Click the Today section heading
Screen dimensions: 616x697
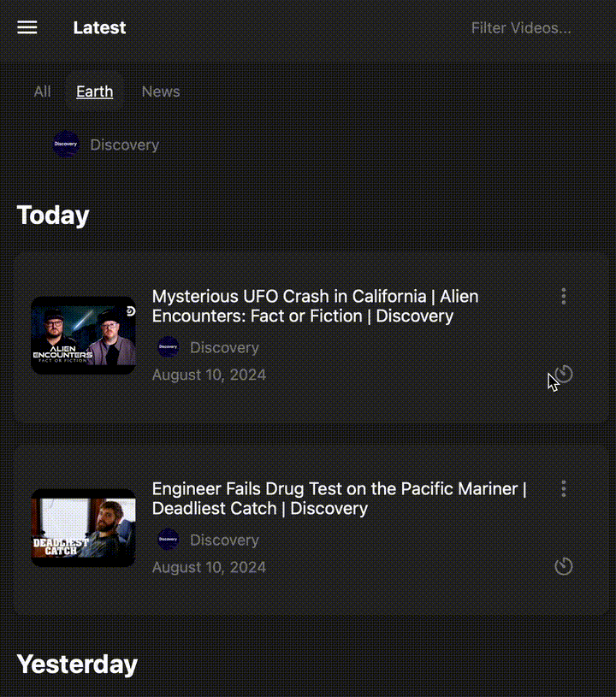click(x=53, y=216)
